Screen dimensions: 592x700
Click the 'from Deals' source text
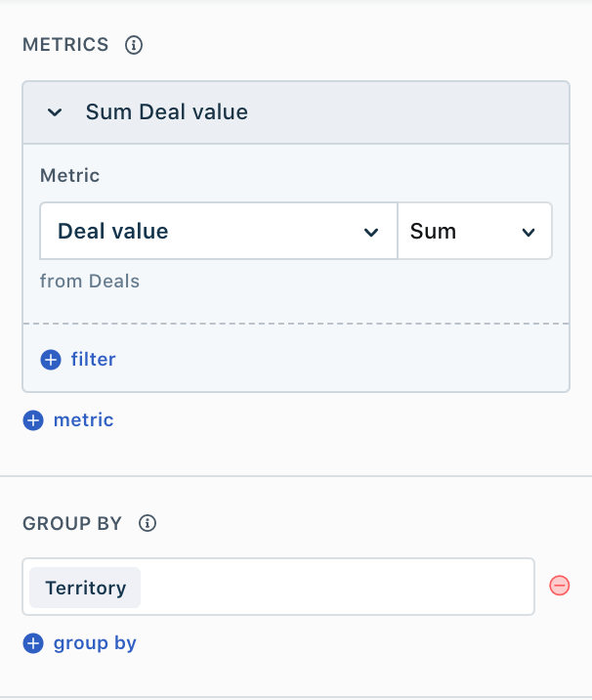[90, 282]
